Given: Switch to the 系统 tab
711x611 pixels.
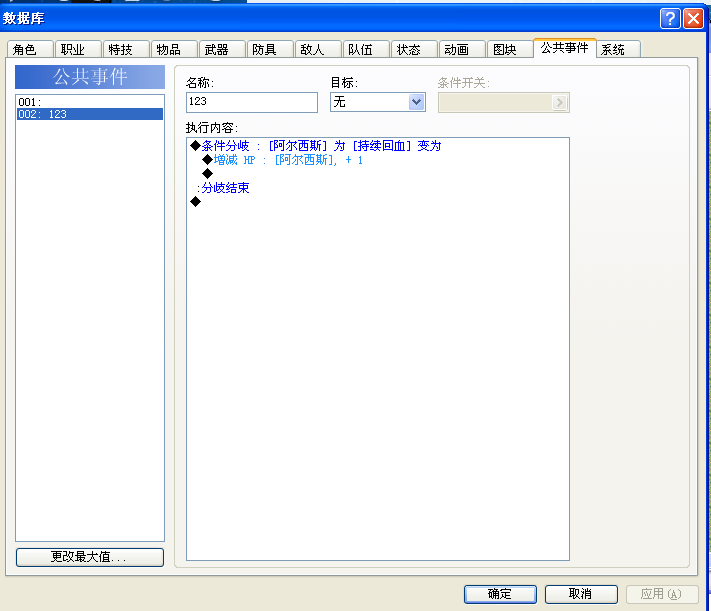Looking at the screenshot, I should click(x=618, y=49).
